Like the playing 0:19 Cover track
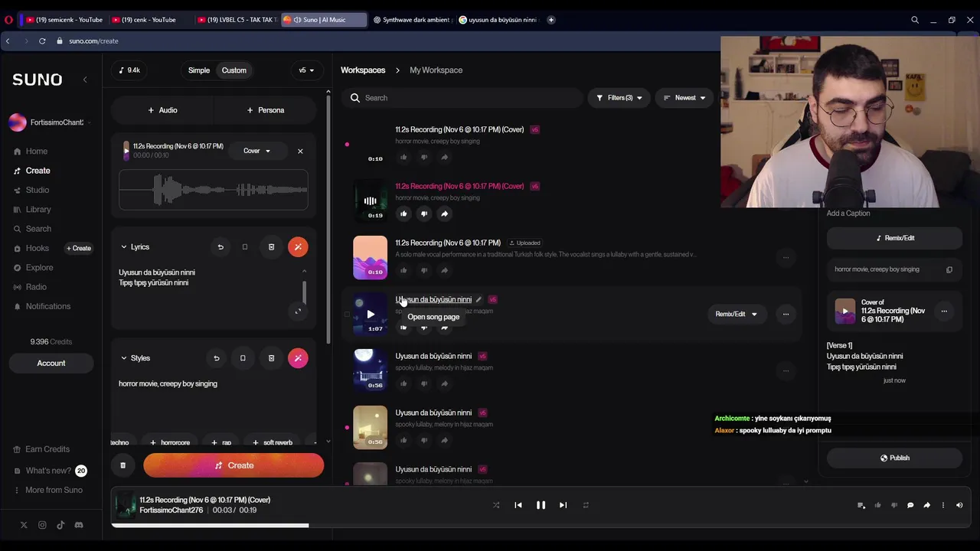The height and width of the screenshot is (551, 980). [x=403, y=214]
